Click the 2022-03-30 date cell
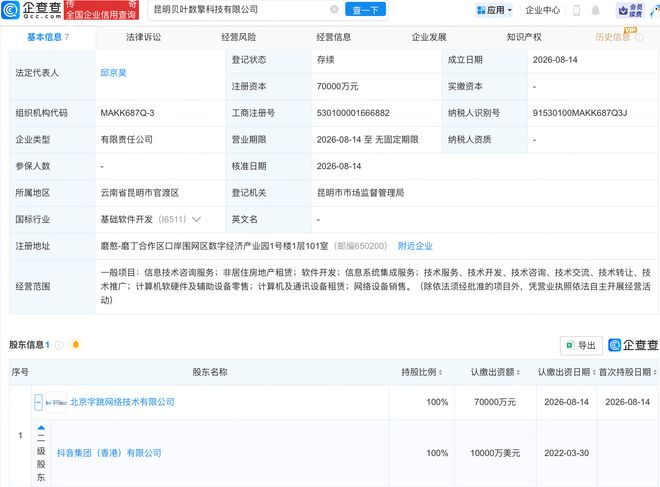 tap(567, 453)
